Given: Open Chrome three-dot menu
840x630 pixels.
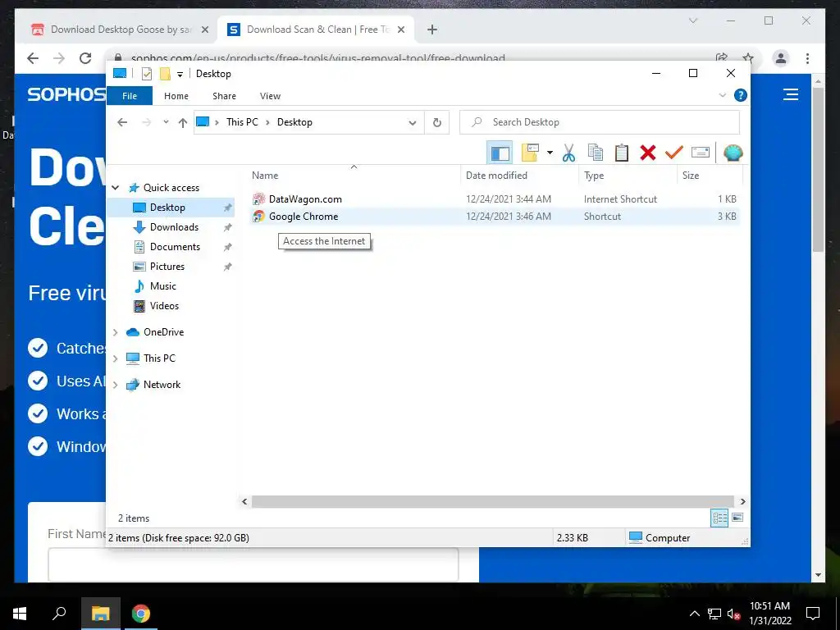Looking at the screenshot, I should point(807,58).
